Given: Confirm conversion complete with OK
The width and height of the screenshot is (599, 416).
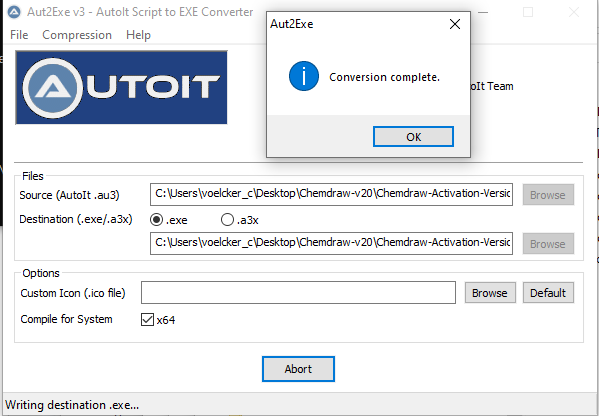Looking at the screenshot, I should 413,137.
